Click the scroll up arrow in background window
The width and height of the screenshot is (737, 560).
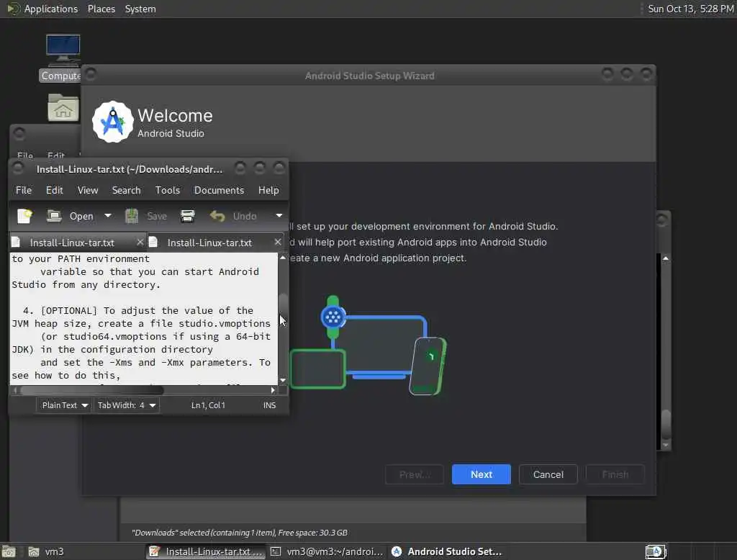[666, 258]
